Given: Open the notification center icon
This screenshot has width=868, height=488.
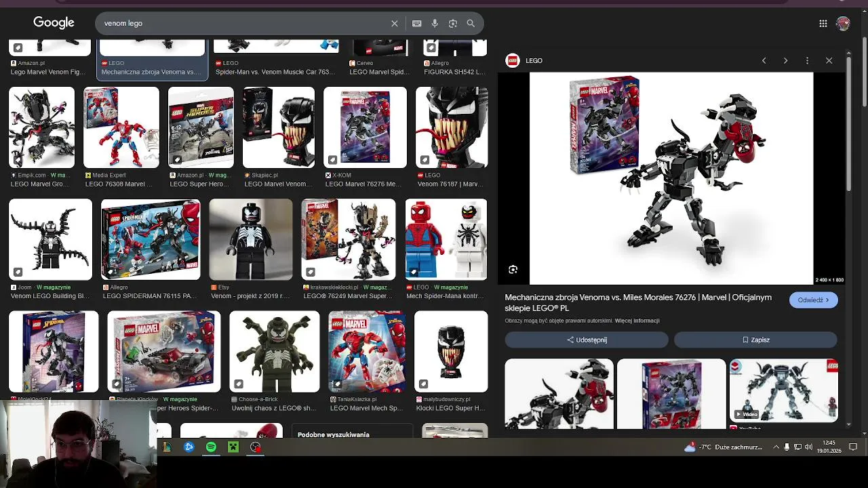Looking at the screenshot, I should point(853,447).
